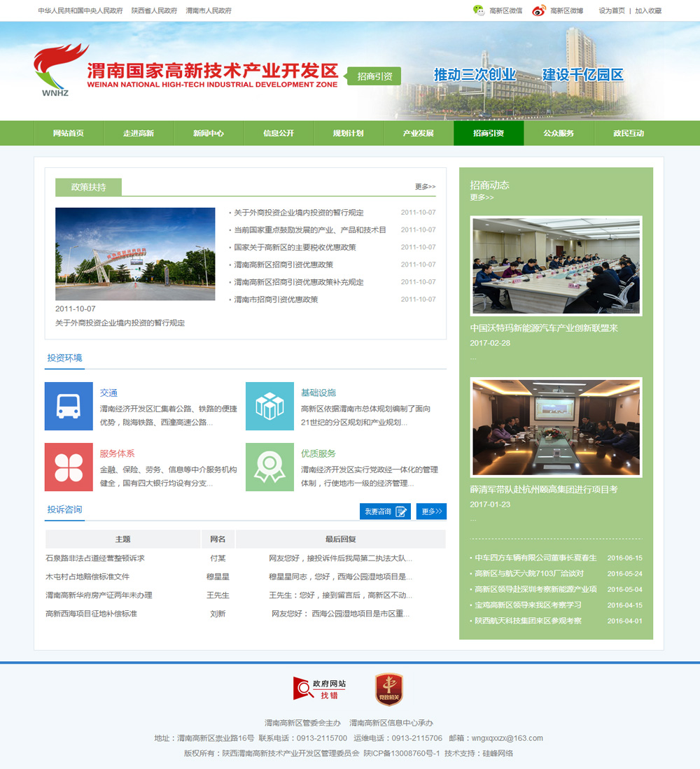
Task: Open the conference room meeting photo thumbnail
Action: (x=556, y=427)
